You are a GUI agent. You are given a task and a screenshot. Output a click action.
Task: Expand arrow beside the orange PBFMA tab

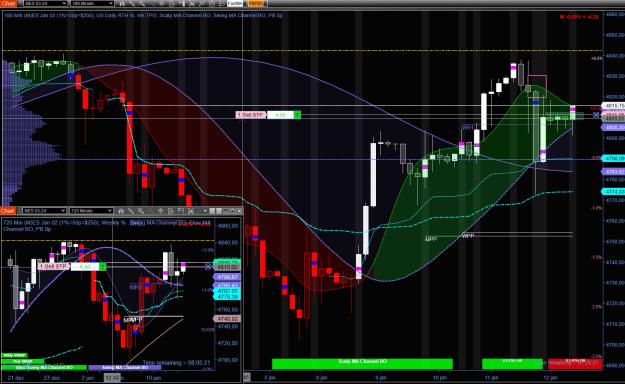click(265, 4)
